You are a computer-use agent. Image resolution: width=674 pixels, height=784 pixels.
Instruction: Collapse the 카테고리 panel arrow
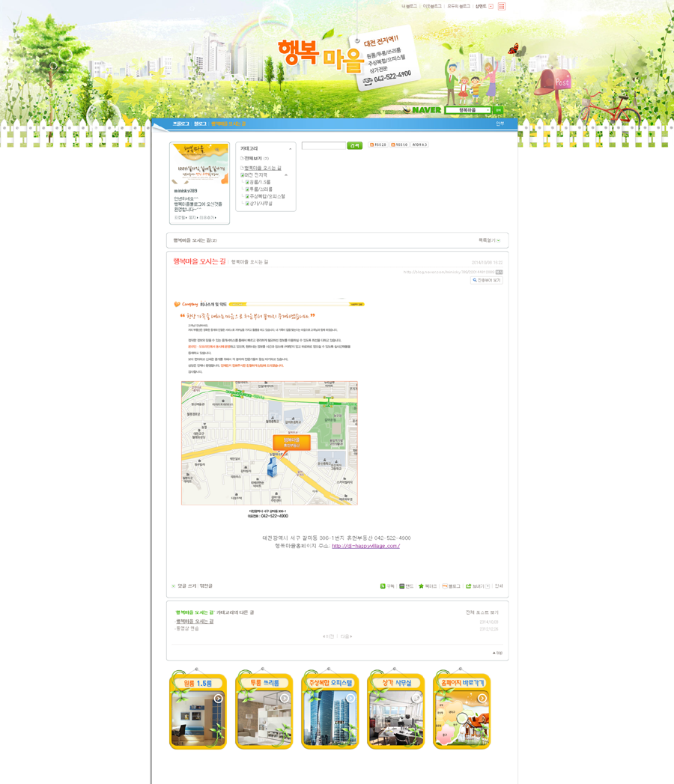pyautogui.click(x=290, y=149)
